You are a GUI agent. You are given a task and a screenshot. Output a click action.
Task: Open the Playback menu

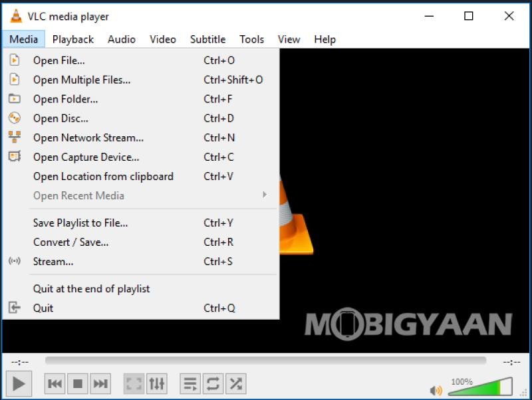tap(73, 39)
